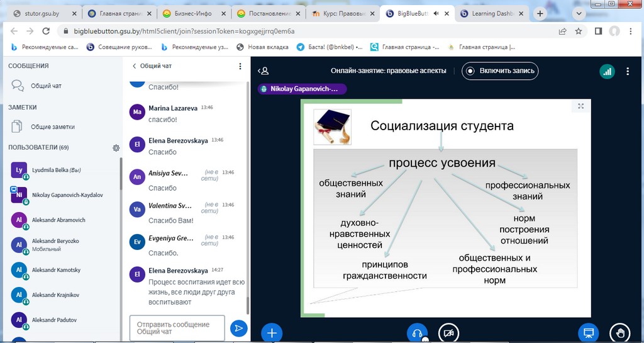Click the Включить запись button
Image resolution: width=644 pixels, height=343 pixels.
click(501, 71)
